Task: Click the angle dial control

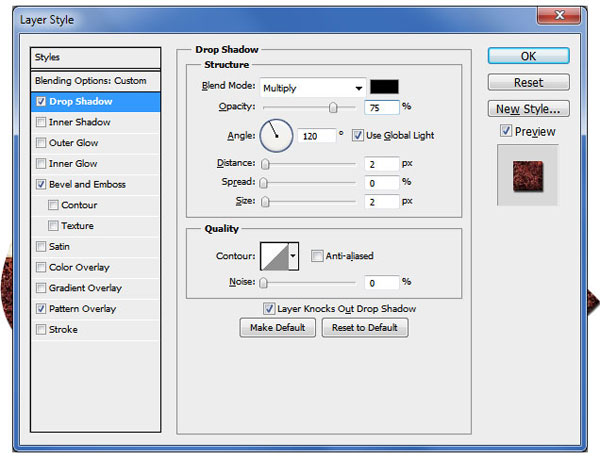Action: tap(276, 135)
